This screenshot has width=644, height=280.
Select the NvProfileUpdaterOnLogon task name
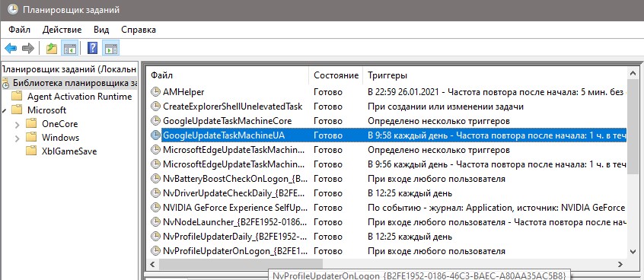pyautogui.click(x=234, y=251)
